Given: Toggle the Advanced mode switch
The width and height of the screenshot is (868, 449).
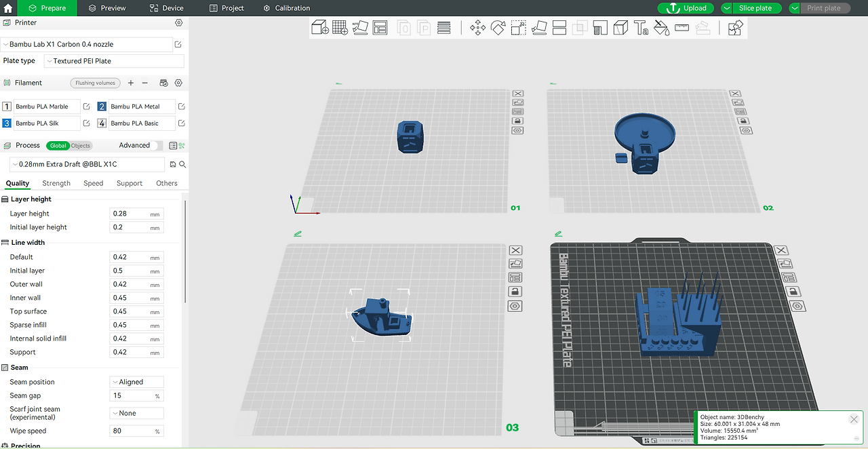Looking at the screenshot, I should [157, 145].
